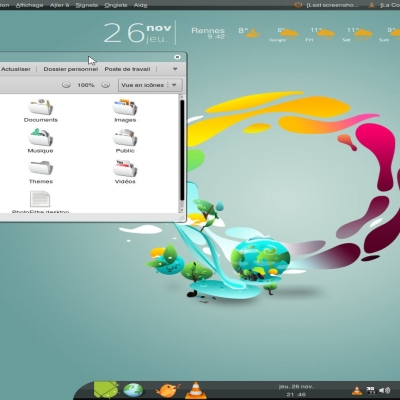Open the Affichage menu
Screen dimensions: 400x400
click(29, 5)
